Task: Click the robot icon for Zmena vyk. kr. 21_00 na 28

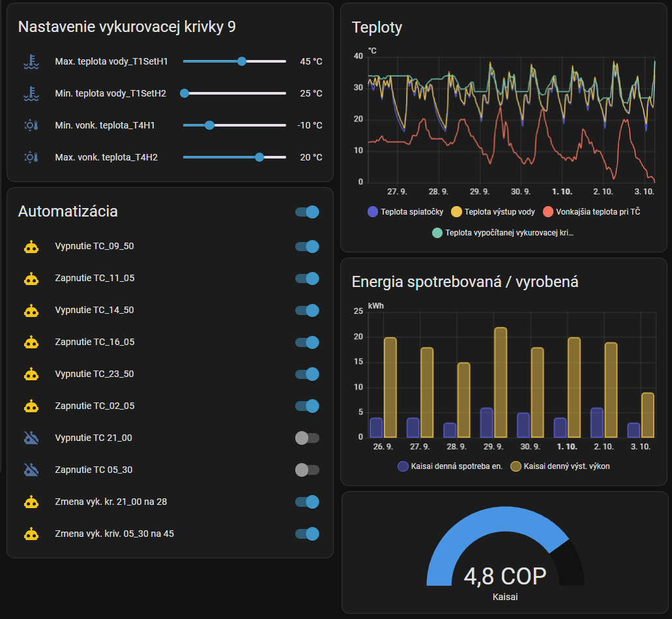Action: coord(31,502)
